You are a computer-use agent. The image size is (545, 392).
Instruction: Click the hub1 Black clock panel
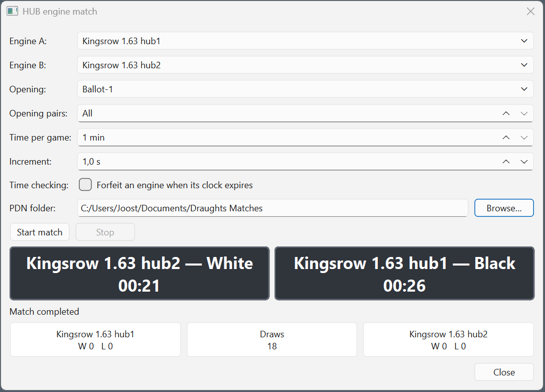click(x=404, y=274)
